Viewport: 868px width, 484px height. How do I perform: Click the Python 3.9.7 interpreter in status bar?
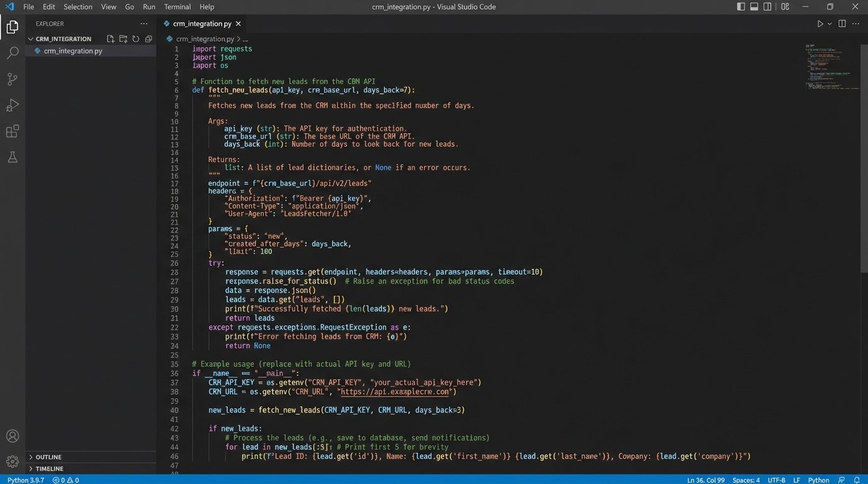25,480
